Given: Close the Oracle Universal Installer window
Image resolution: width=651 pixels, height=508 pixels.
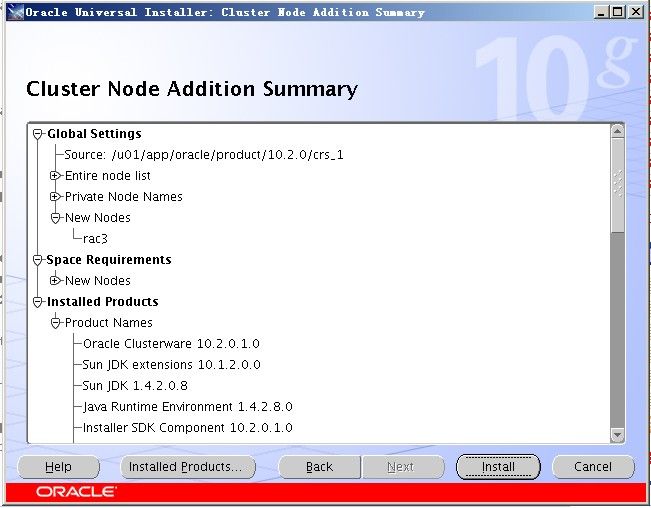Looking at the screenshot, I should click(636, 12).
